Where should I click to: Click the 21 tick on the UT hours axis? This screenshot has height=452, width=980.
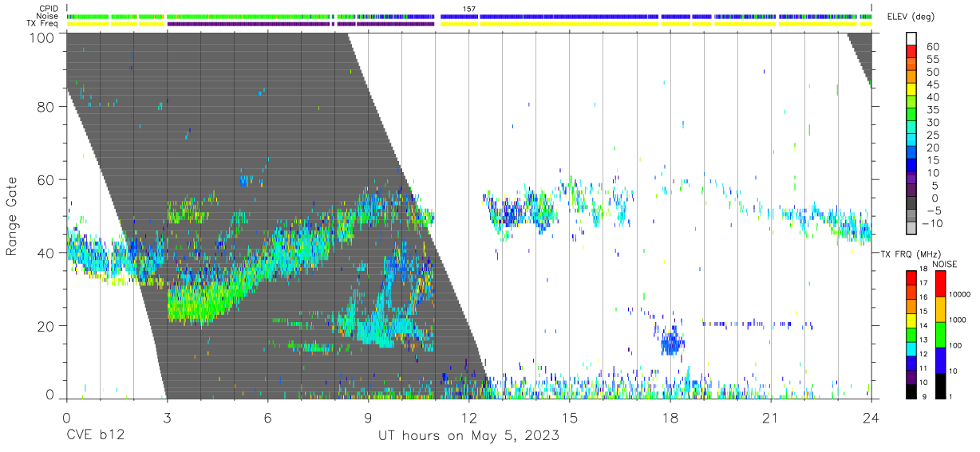(770, 417)
